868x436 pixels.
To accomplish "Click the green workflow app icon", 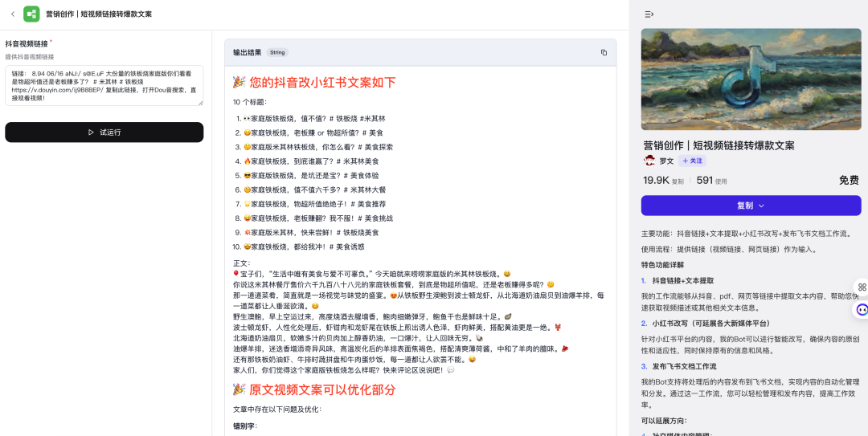I will tap(31, 14).
